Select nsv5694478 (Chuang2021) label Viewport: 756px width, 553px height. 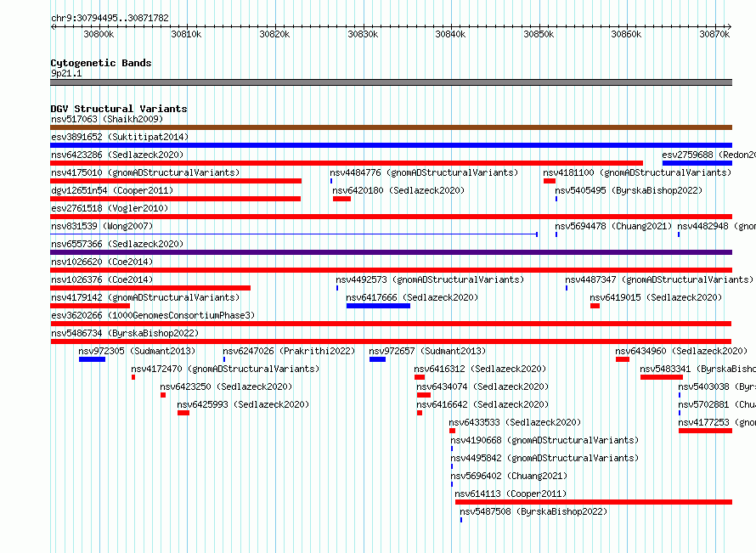(613, 226)
